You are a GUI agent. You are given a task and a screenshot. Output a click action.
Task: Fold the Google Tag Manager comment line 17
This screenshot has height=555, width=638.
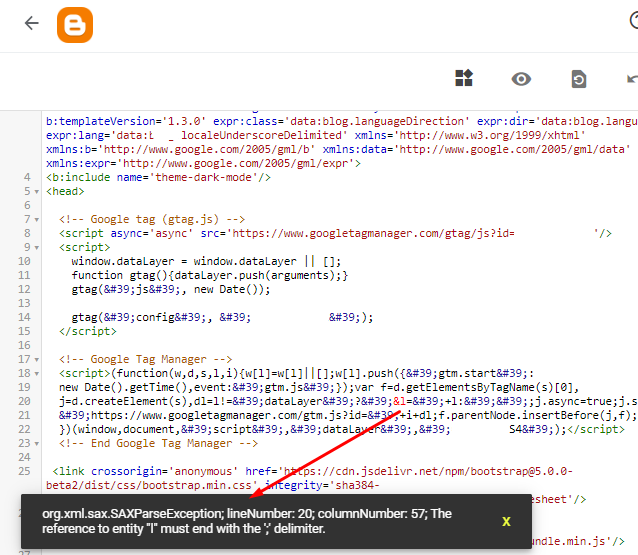[x=37, y=360]
